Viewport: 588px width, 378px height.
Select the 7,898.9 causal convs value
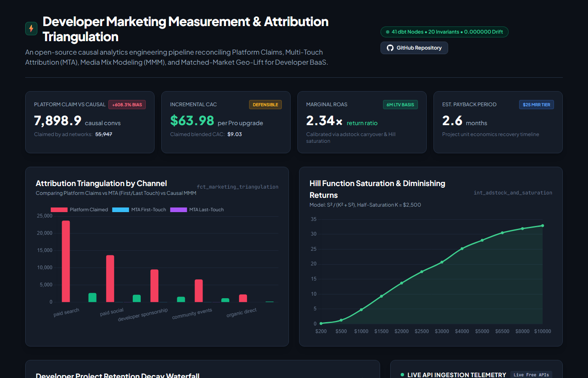58,121
